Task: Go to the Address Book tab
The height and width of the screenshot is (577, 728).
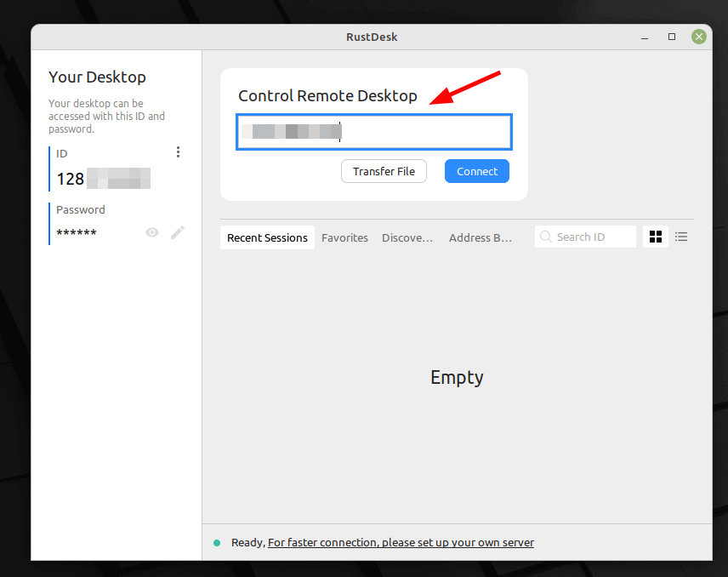Action: (x=481, y=238)
